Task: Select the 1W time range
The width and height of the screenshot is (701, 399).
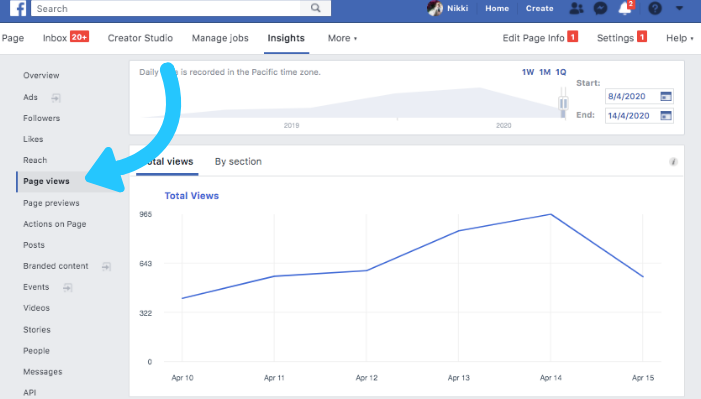Action: 528,72
